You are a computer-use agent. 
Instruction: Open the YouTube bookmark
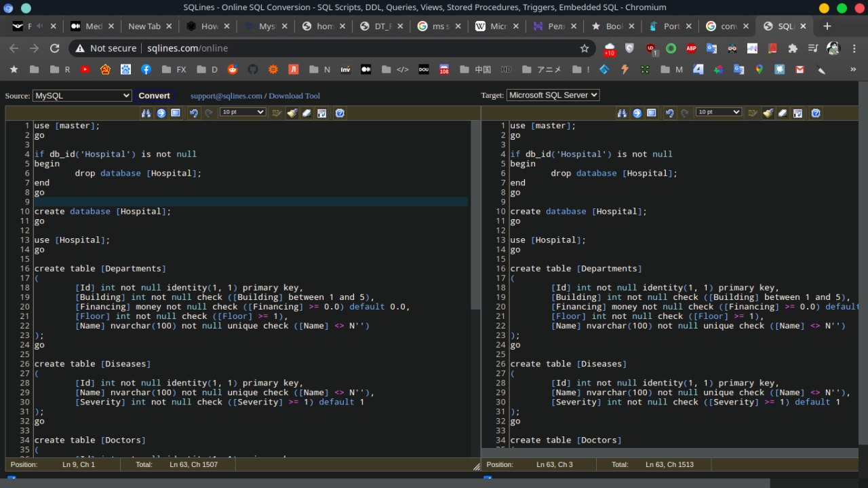(x=85, y=69)
